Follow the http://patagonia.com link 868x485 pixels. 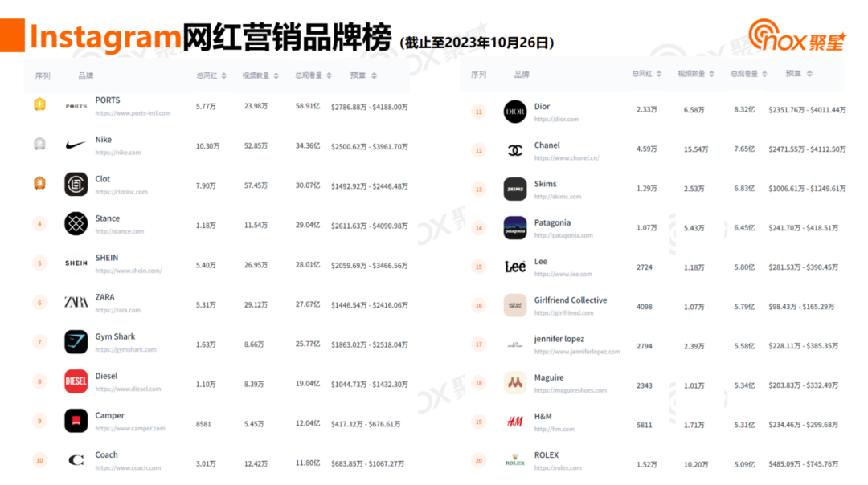[x=563, y=235]
